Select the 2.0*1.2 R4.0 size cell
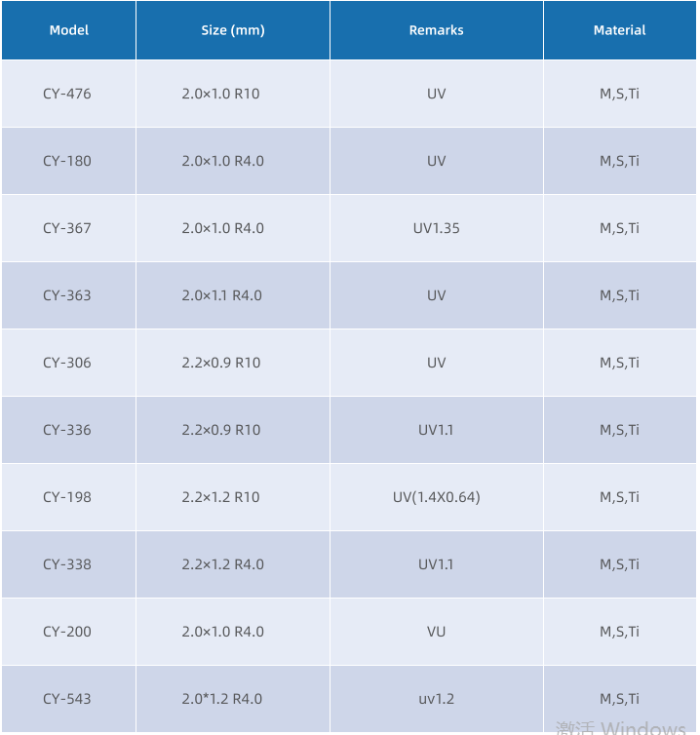The height and width of the screenshot is (735, 700). click(x=222, y=699)
